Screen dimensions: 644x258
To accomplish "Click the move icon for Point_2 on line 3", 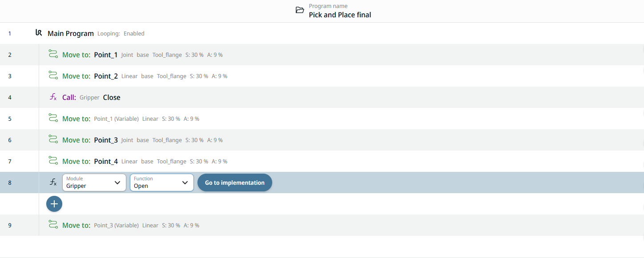I will (x=53, y=76).
